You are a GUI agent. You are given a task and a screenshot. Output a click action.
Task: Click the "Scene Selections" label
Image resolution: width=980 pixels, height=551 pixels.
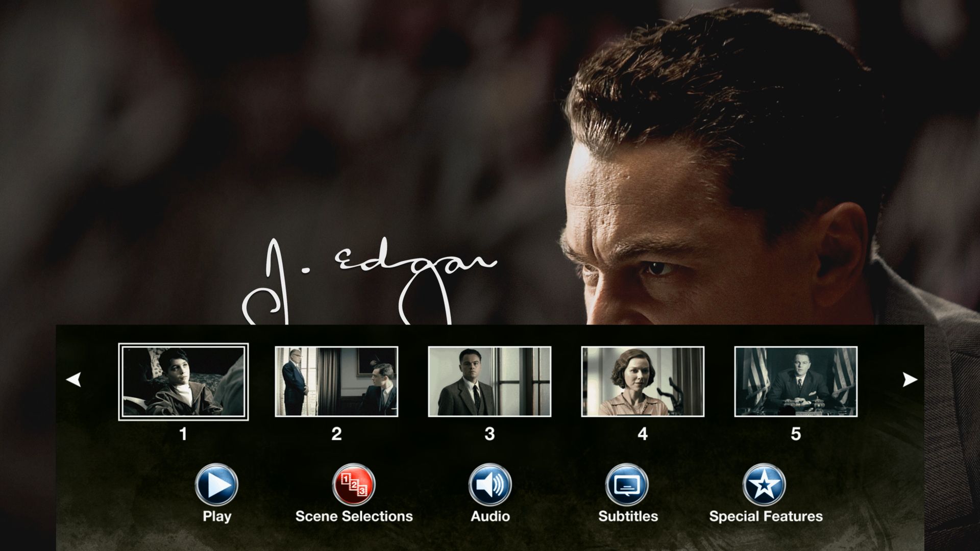pos(354,516)
